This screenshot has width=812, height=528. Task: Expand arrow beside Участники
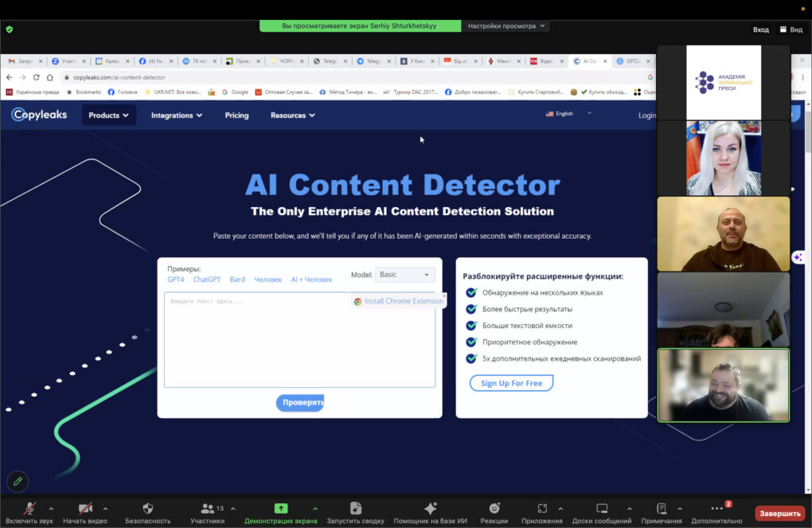tap(233, 509)
